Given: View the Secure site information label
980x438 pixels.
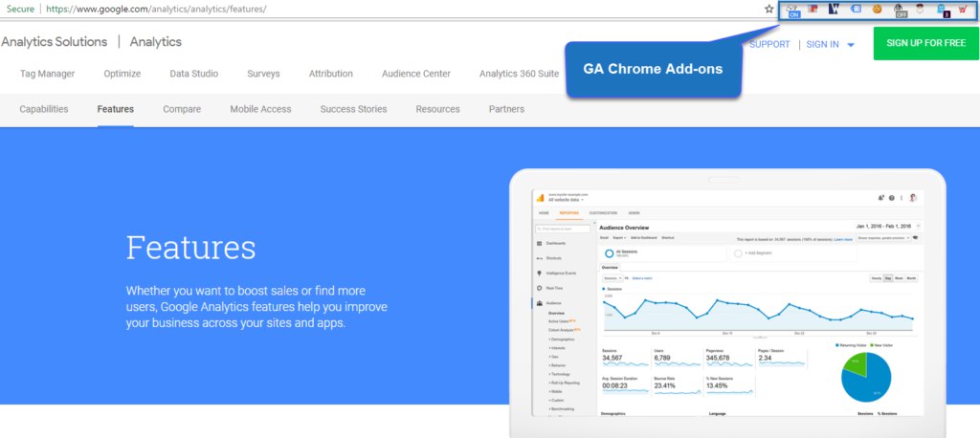Looking at the screenshot, I should click(20, 10).
